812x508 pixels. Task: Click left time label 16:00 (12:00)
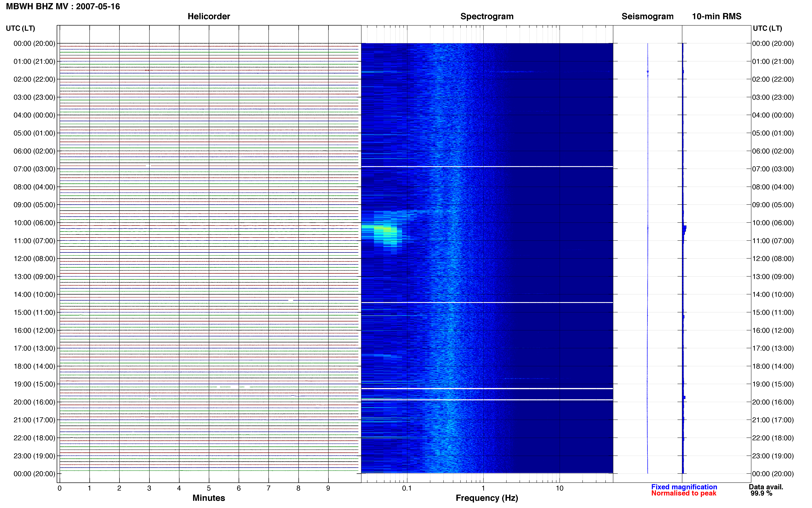[x=34, y=330]
